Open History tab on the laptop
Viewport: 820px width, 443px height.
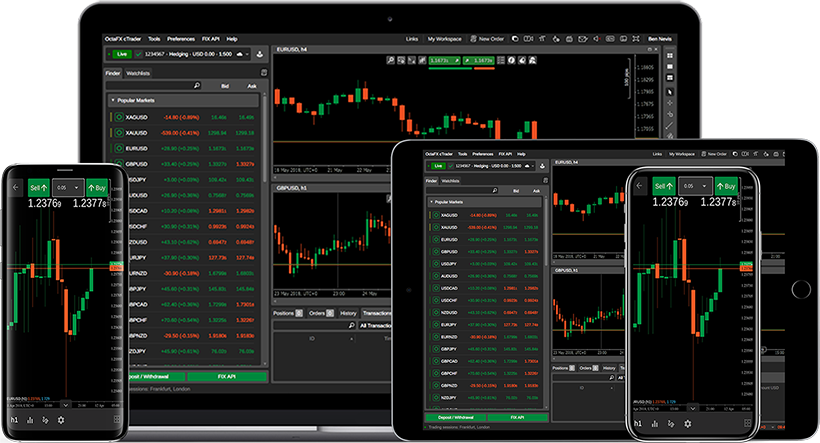(x=348, y=313)
